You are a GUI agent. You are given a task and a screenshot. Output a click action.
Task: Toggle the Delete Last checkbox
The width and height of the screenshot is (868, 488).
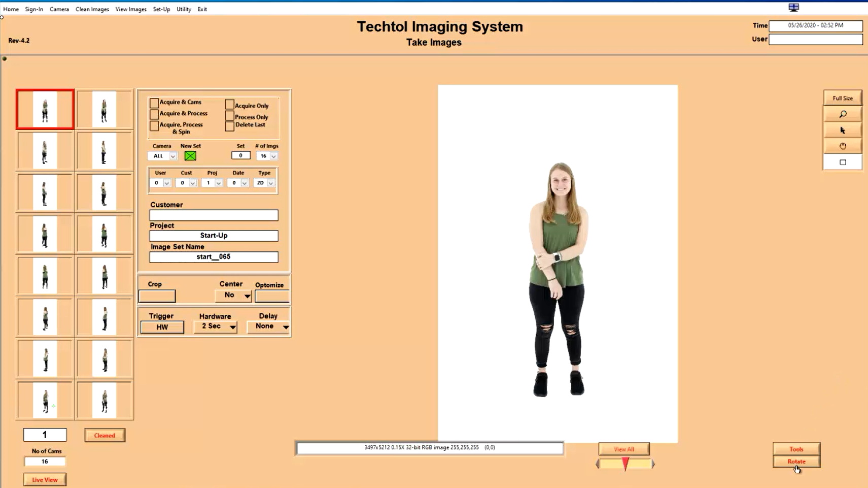tap(230, 125)
